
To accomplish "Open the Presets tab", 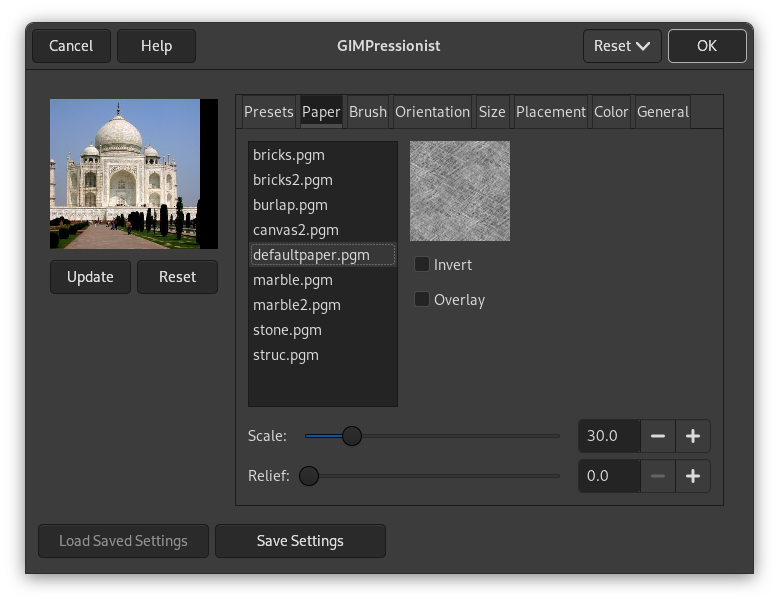I will pos(268,112).
